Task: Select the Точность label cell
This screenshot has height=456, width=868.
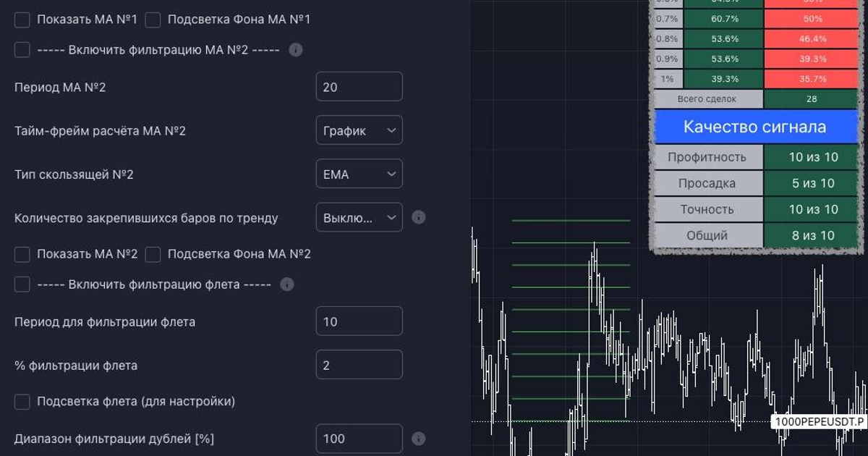Action: pos(708,209)
